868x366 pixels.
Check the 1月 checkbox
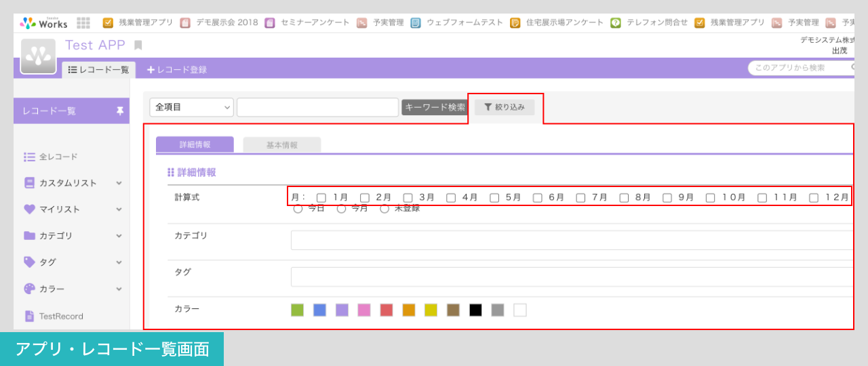[x=321, y=198]
